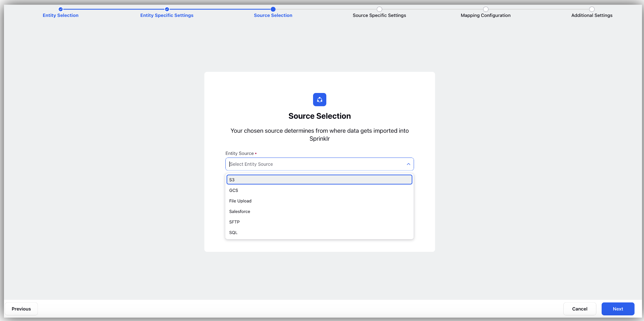
Task: Click the Source Specific Settings step circle
Action: 379,9
